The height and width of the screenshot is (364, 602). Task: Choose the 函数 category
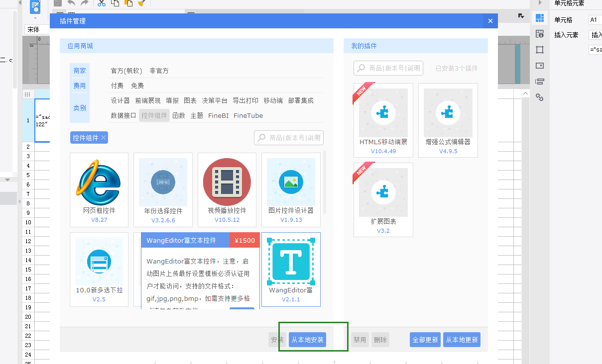pos(179,115)
